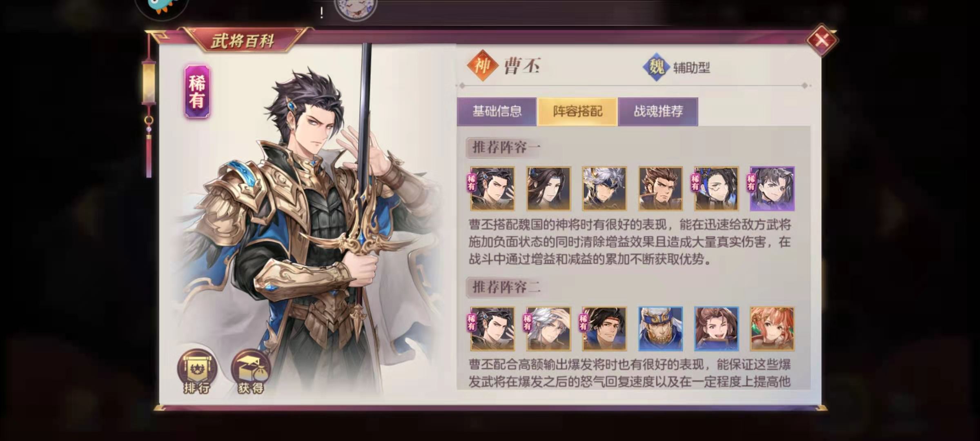Pick the brown-haired fourth hero in 推荐阵容一
Screen dimensions: 980x441
[x=660, y=189]
